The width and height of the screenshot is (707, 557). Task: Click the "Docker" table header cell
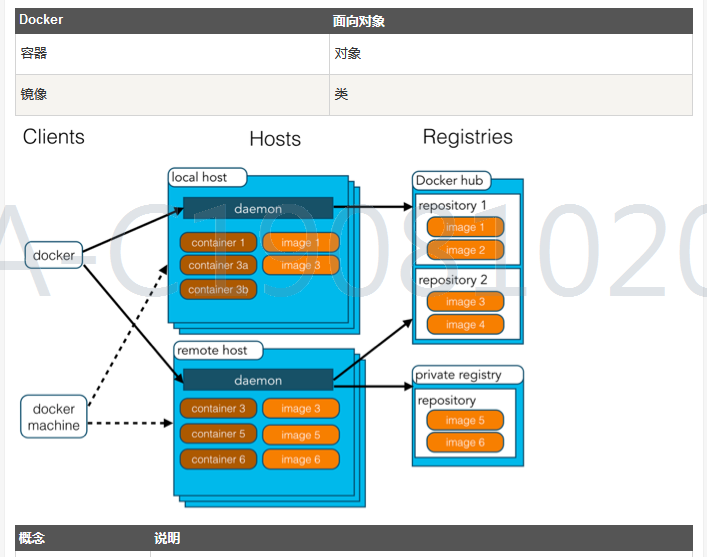pyautogui.click(x=172, y=21)
